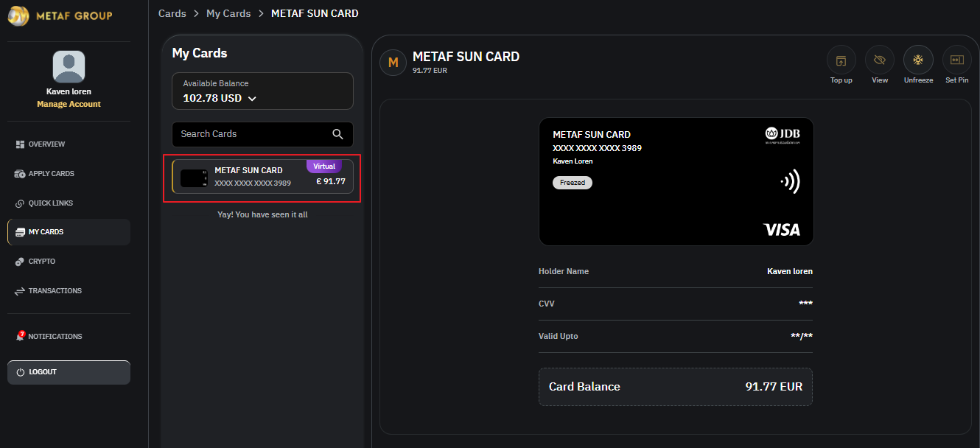This screenshot has width=980, height=448.
Task: Click the Unfreeze snowflake icon
Action: click(918, 60)
